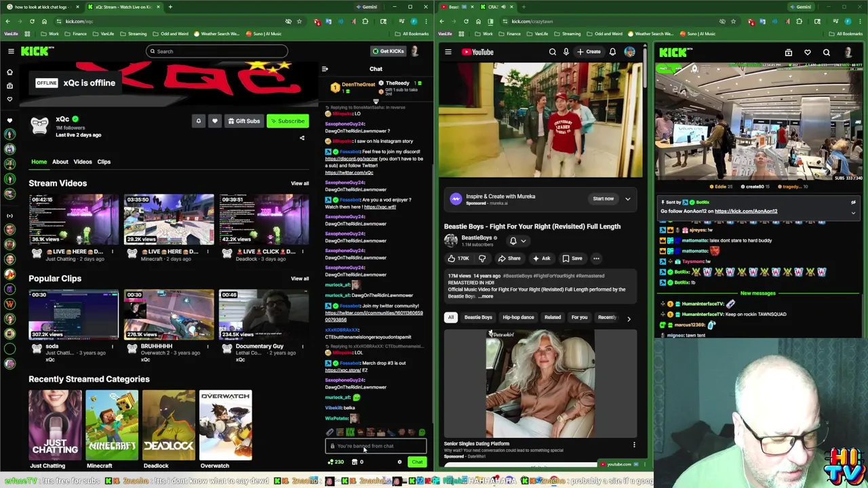Screen dimensions: 868x488
Task: Open the Following heart icon in Kick sidebar
Action: click(9, 99)
